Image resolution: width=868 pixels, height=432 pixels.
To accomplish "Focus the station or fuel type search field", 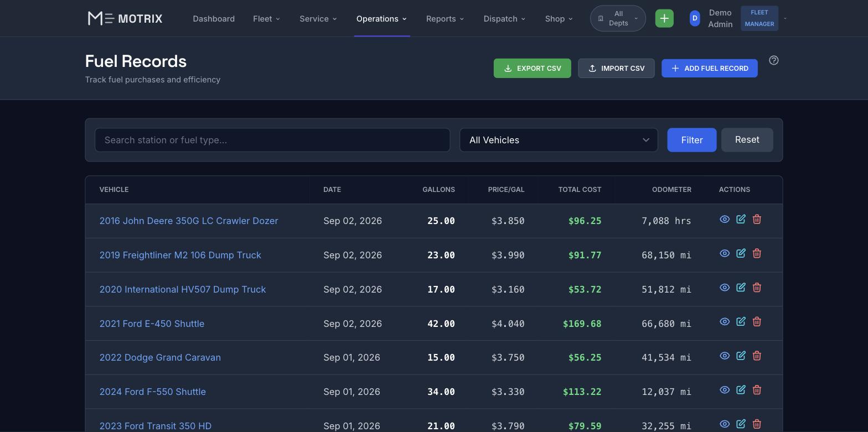I will (x=272, y=140).
